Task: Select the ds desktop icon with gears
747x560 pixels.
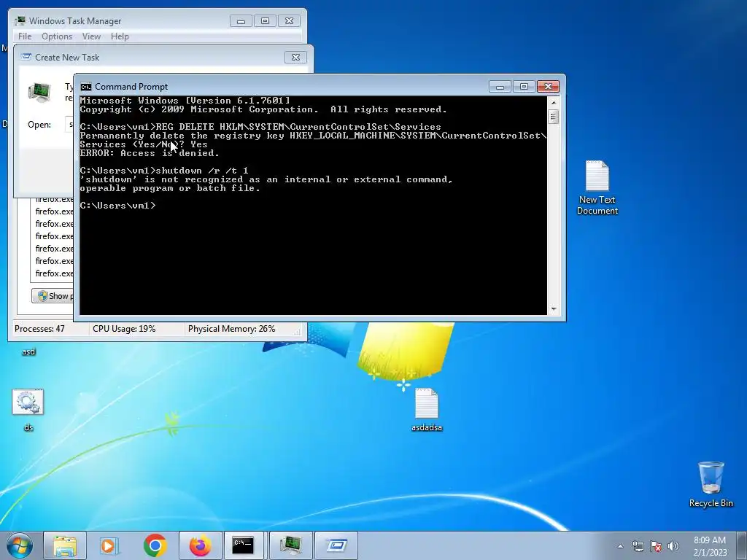Action: click(28, 410)
